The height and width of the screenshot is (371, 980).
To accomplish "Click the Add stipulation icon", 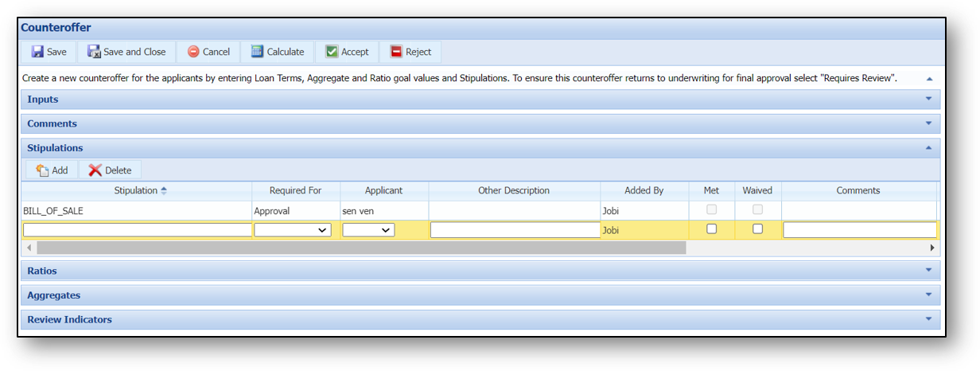I will (x=42, y=170).
